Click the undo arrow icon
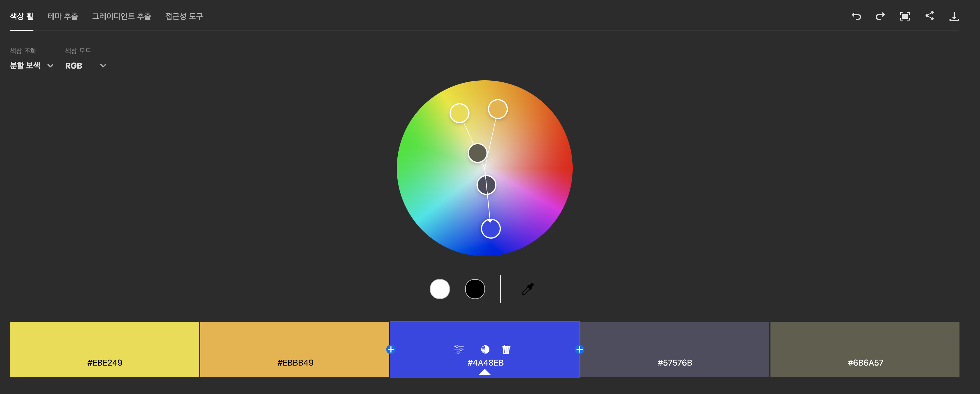Viewport: 980px width, 394px height. 856,16
